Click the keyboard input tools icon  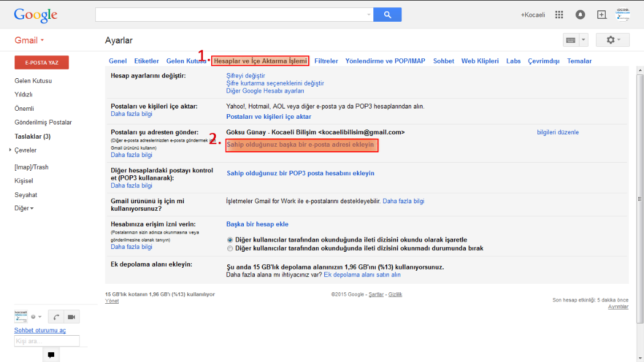pyautogui.click(x=570, y=41)
